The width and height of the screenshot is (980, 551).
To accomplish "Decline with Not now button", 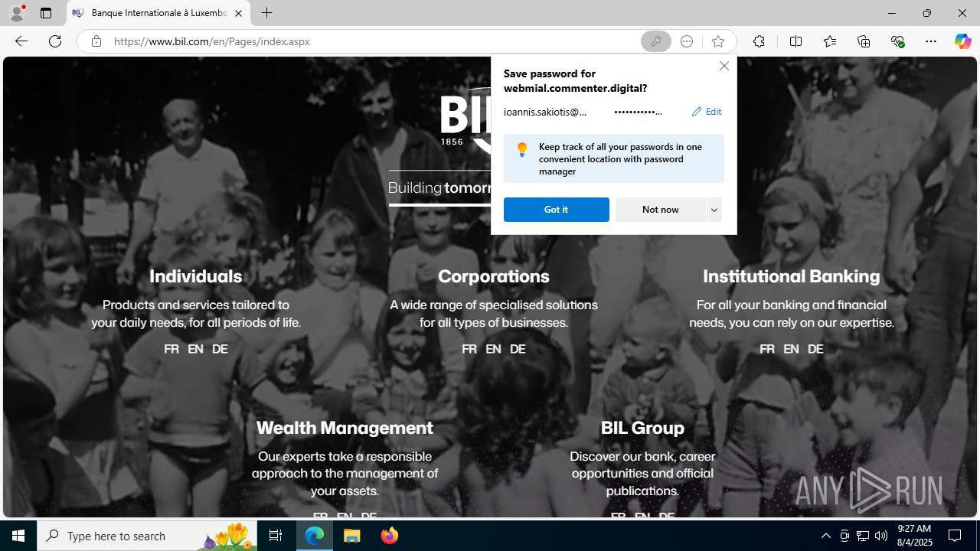I will pos(660,210).
